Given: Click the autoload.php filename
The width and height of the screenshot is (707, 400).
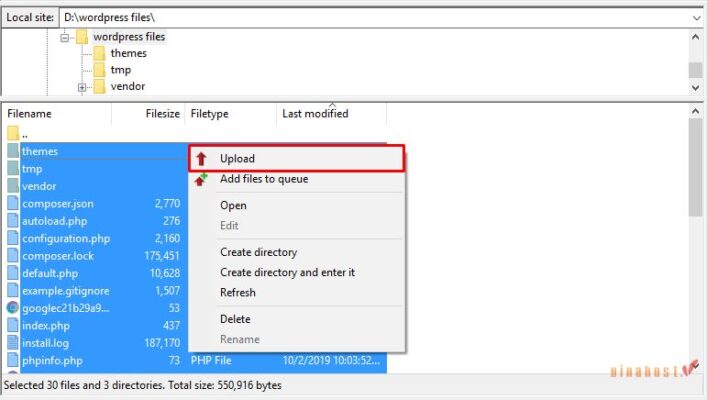Looking at the screenshot, I should click(x=55, y=221).
